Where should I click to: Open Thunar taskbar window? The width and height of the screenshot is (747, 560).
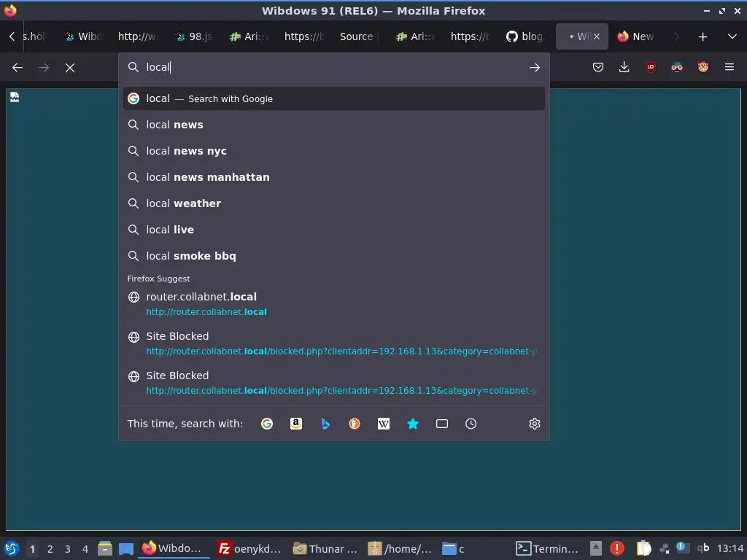(325, 548)
